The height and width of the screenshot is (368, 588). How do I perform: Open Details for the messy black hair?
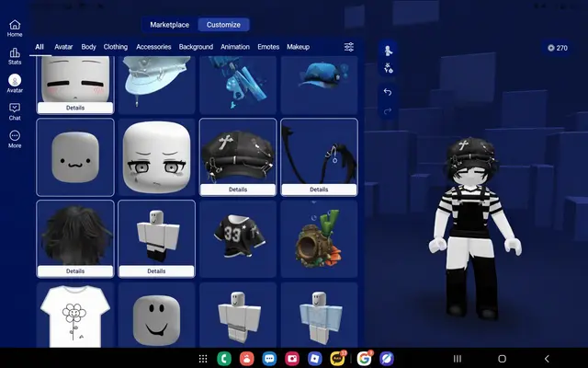[x=75, y=271]
